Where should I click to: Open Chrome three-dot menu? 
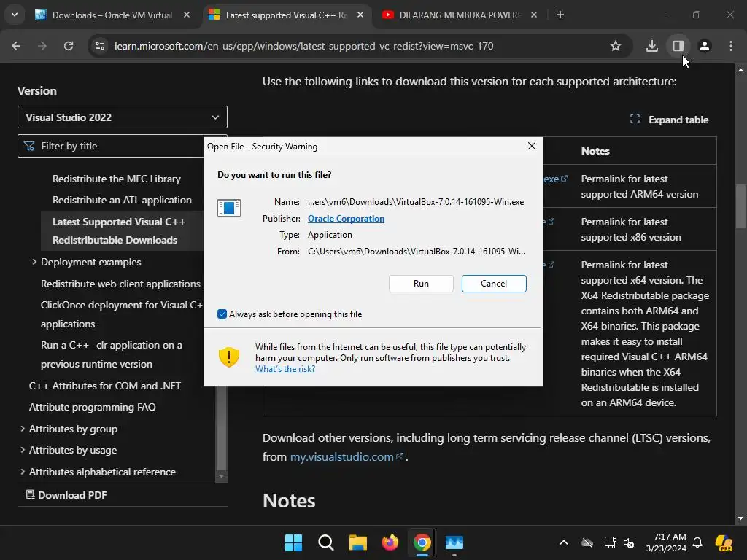(731, 46)
